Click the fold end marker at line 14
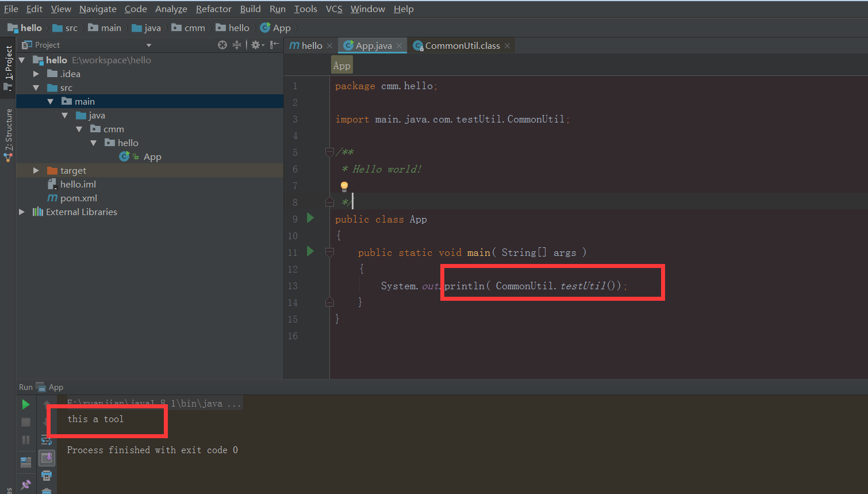Screen dimensions: 868x494 [x=329, y=302]
